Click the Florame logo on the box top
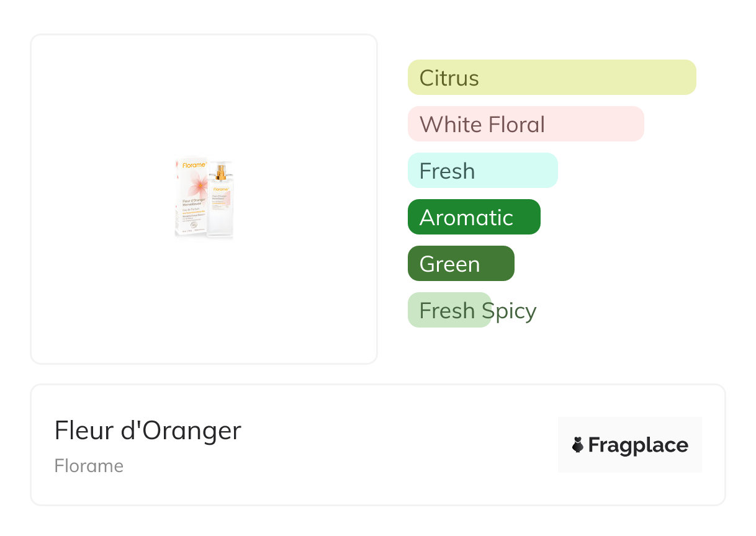 click(193, 166)
